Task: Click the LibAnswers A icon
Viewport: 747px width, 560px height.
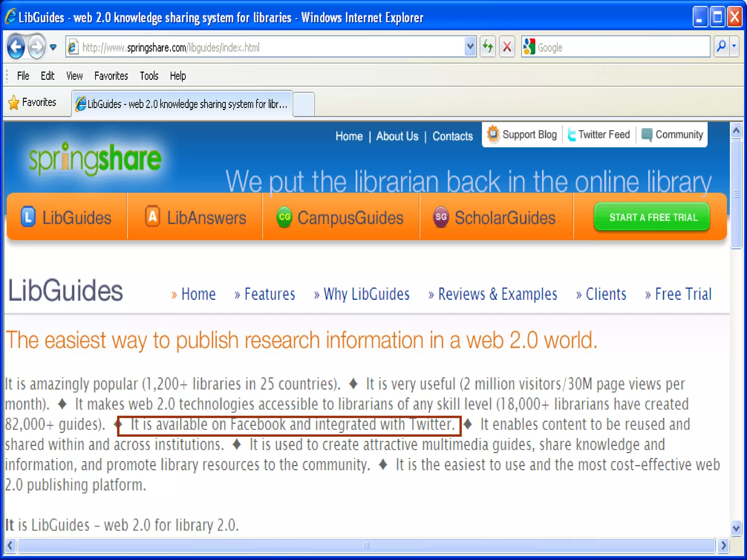Action: 152,217
